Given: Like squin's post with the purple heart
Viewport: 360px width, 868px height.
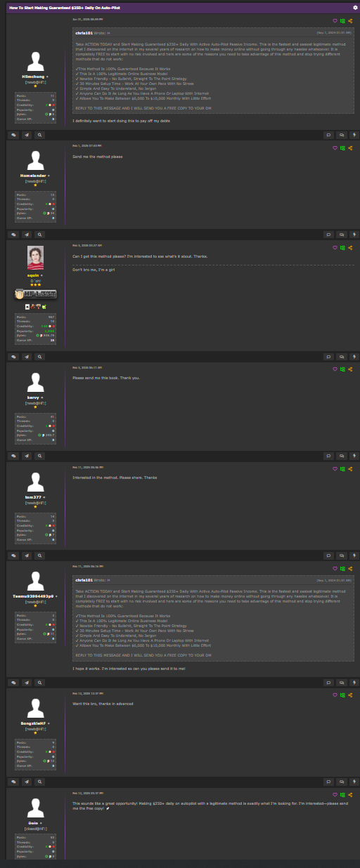Looking at the screenshot, I should pos(335,248).
